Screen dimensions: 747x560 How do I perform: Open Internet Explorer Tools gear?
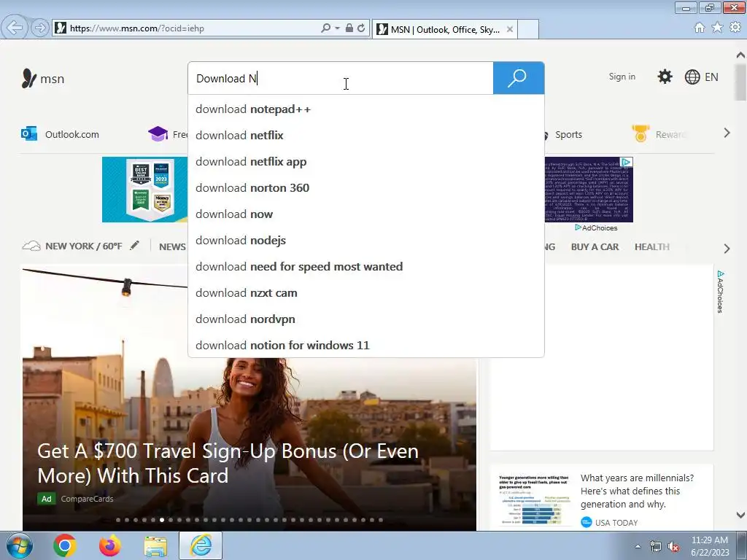click(735, 28)
